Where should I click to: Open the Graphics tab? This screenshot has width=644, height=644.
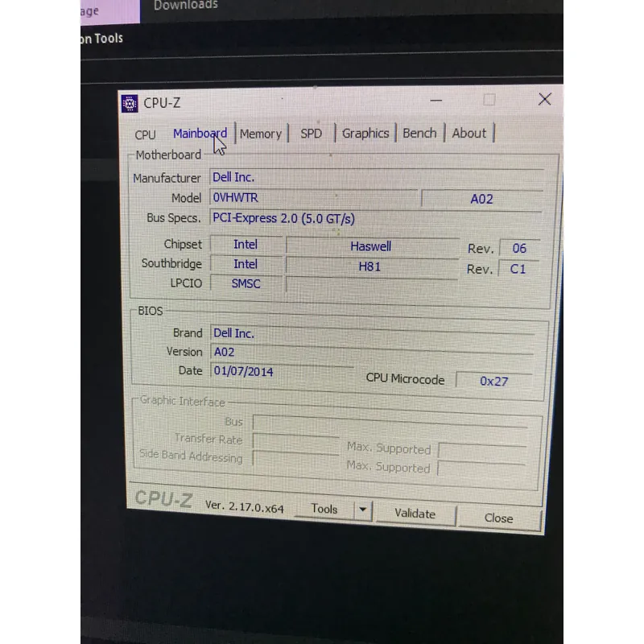(x=365, y=133)
